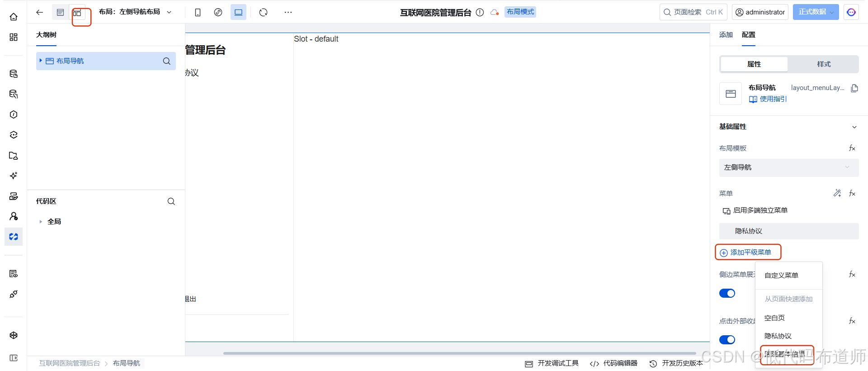Open the hexagon component icon in sidebar
The image size is (868, 371).
[x=14, y=114]
